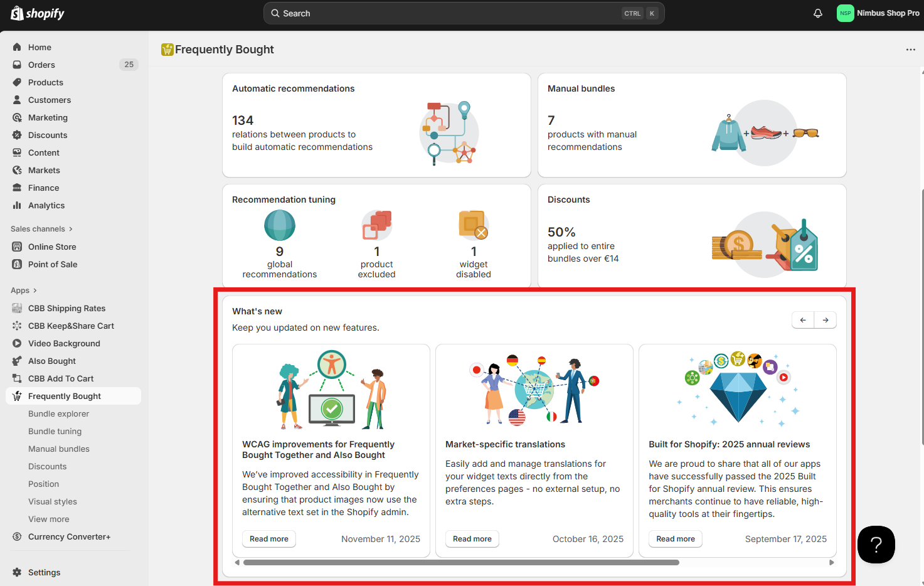Open the help question mark button
Screen dimensions: 924x586
(x=876, y=545)
